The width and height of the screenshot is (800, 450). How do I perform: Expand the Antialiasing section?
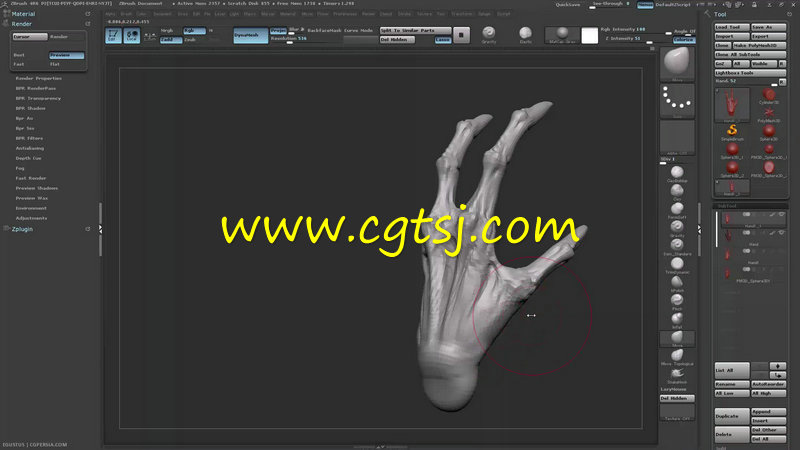tap(30, 148)
